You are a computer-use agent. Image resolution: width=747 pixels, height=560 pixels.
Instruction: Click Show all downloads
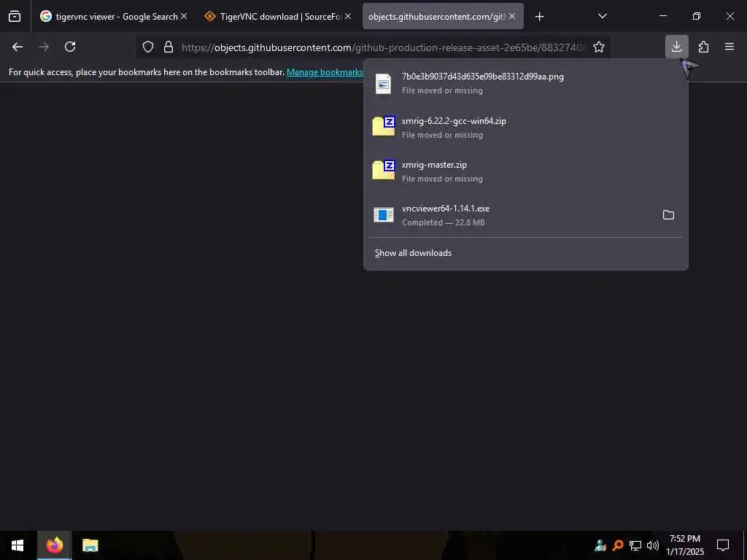[x=413, y=253]
